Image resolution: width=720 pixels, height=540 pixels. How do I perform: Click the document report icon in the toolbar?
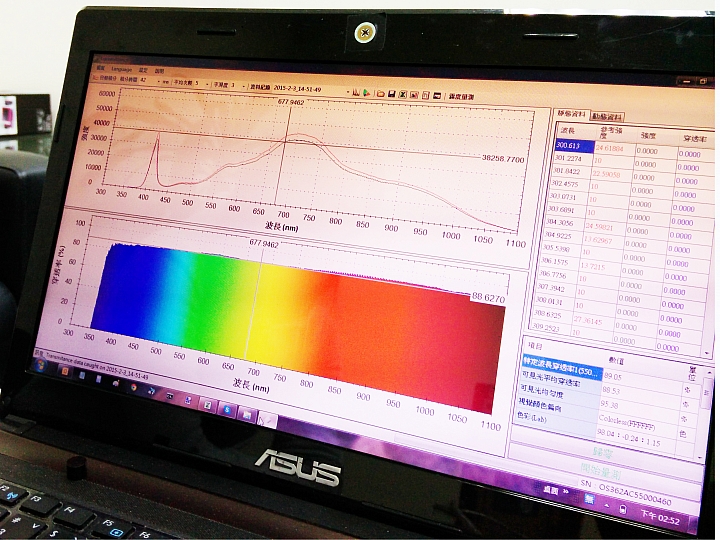point(426,96)
